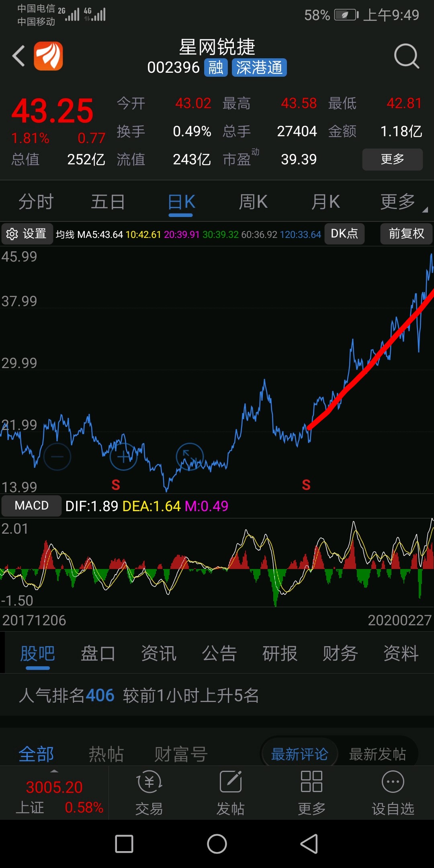434x868 pixels.
Task: Expand chart to fullscreen arrows icon
Action: [x=190, y=457]
